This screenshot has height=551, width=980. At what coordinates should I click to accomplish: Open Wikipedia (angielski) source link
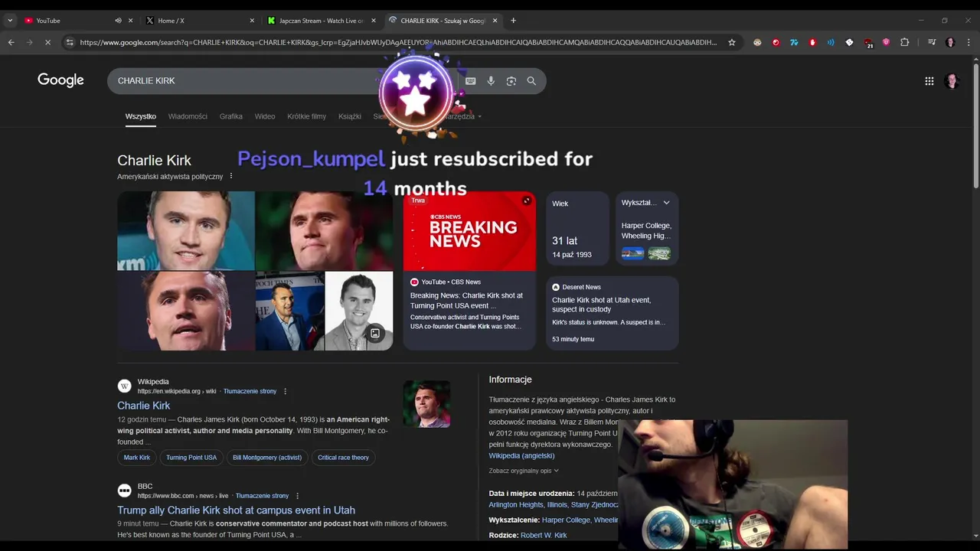tap(522, 456)
